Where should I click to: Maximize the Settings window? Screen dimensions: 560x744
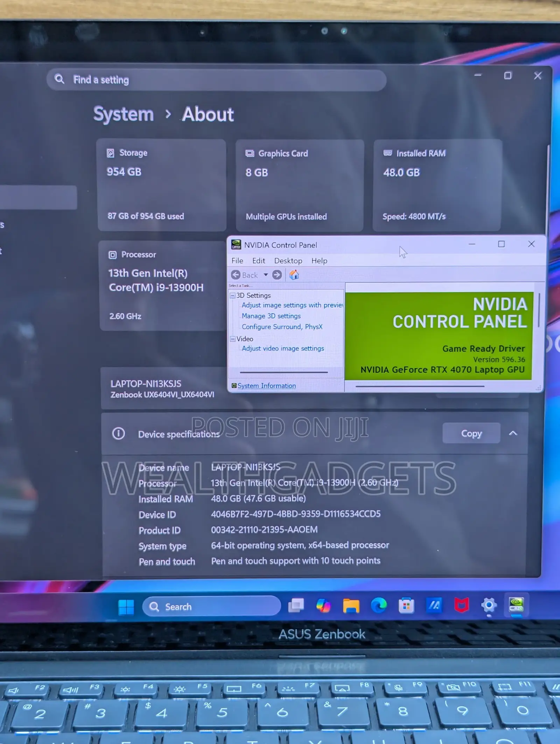507,76
